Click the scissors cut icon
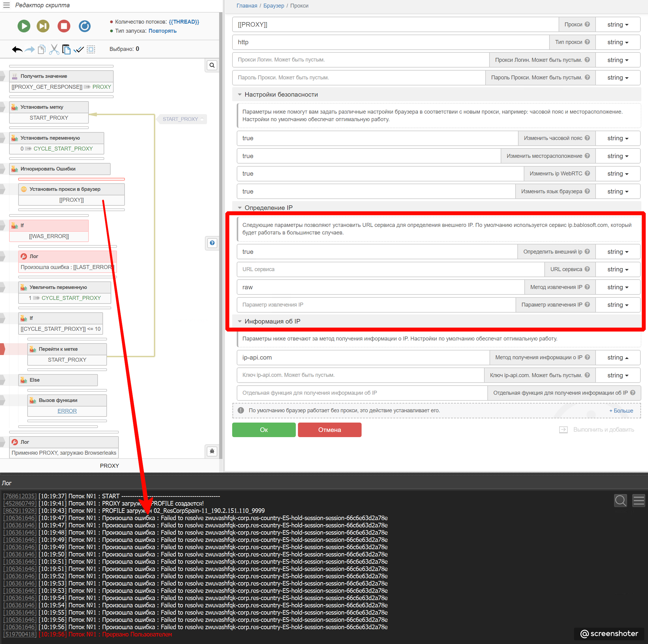648x644 pixels. 54,50
